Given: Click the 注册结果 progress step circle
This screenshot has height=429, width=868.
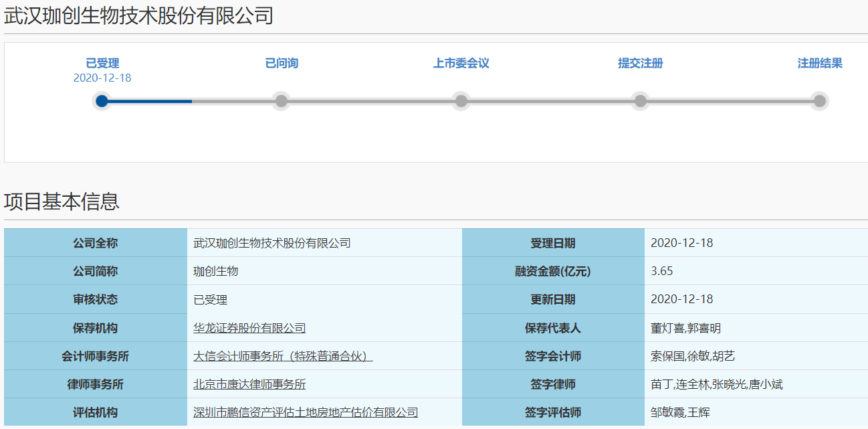Looking at the screenshot, I should coord(819,101).
